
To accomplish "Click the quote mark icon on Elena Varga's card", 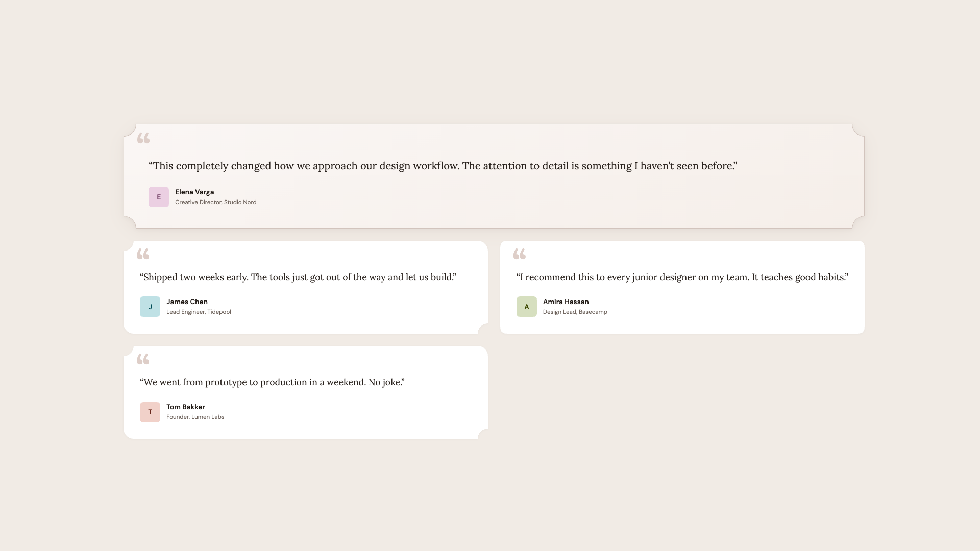I will 143,138.
